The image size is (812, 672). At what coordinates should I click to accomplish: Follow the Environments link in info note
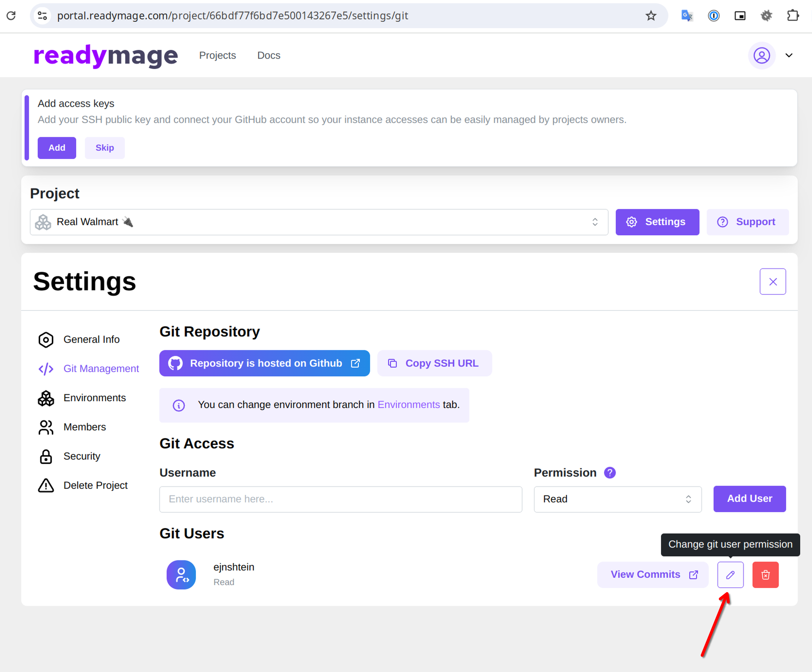pyautogui.click(x=408, y=405)
